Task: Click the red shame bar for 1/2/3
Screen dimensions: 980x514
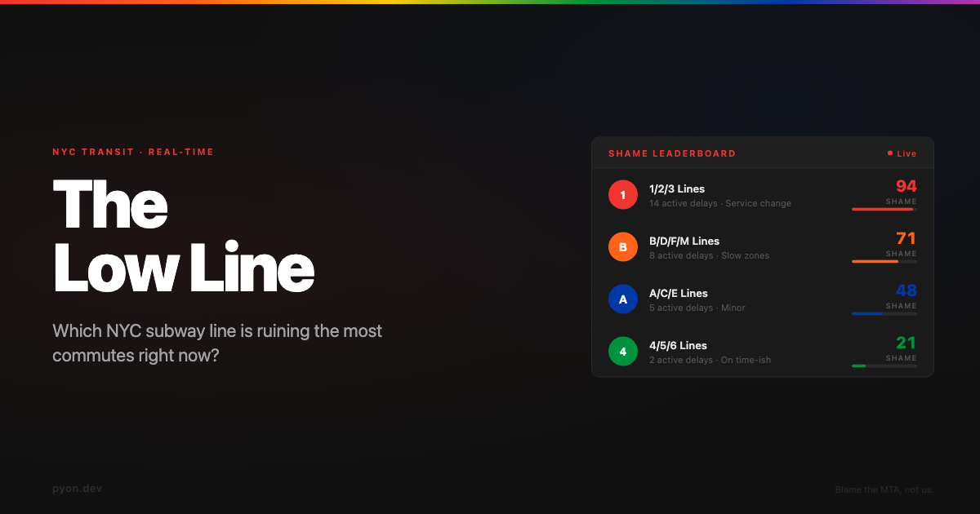Action: [x=883, y=210]
